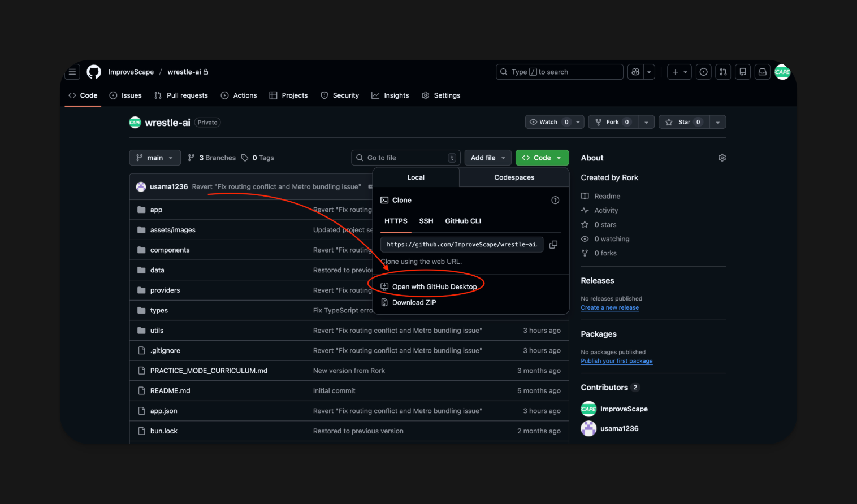
Task: Open the create-new plus menu
Action: click(679, 72)
